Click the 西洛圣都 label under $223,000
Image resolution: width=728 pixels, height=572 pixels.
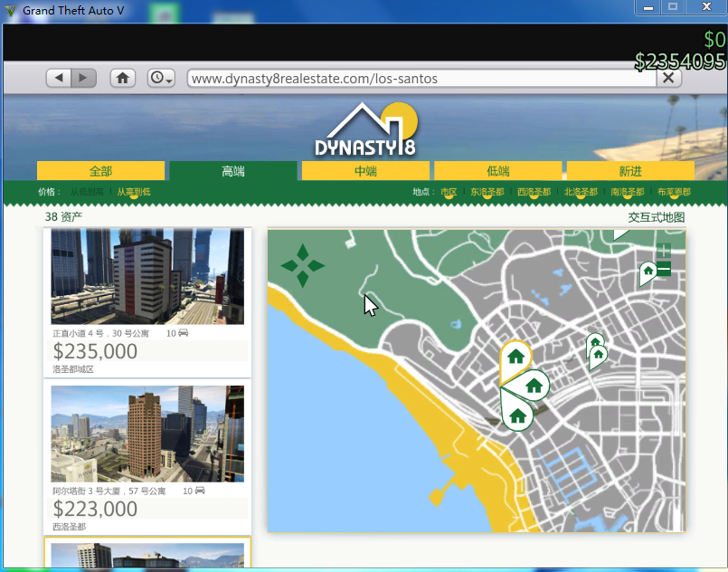(x=69, y=527)
